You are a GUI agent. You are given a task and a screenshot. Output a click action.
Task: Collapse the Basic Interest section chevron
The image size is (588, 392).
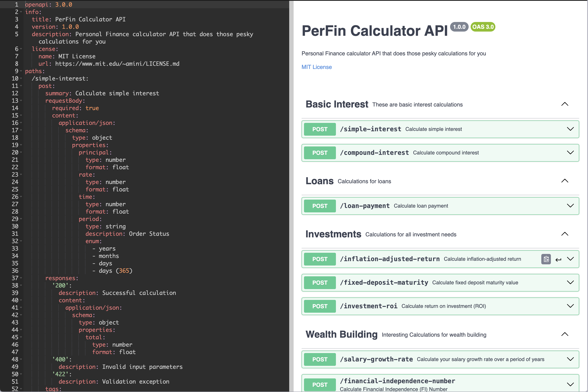(564, 104)
